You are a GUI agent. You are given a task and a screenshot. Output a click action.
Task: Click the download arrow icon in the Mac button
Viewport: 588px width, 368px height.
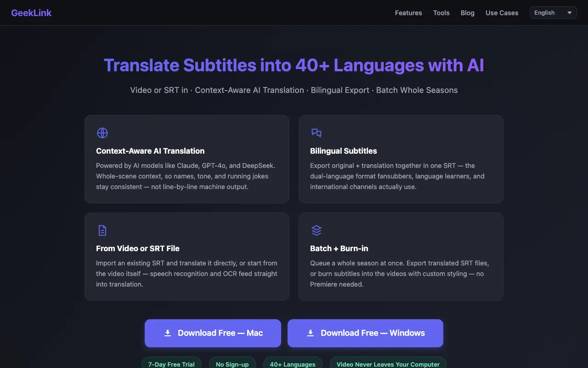click(x=168, y=333)
